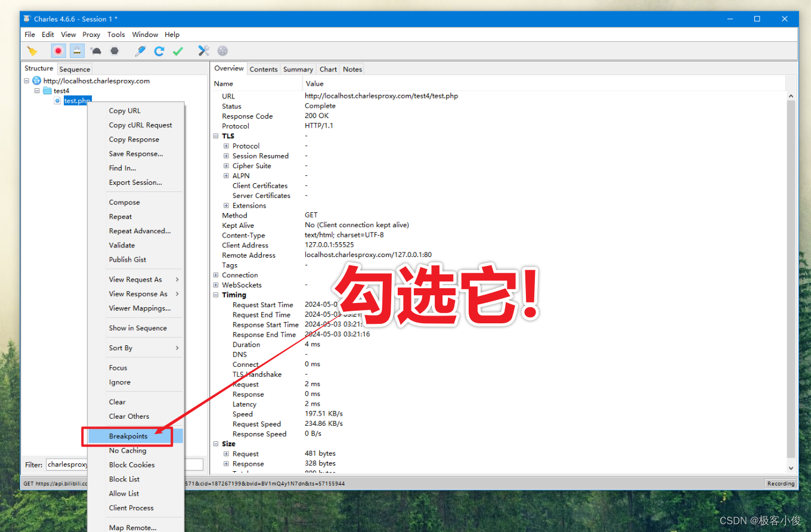The height and width of the screenshot is (532, 811).
Task: Collapse the TLS section
Action: [216, 136]
